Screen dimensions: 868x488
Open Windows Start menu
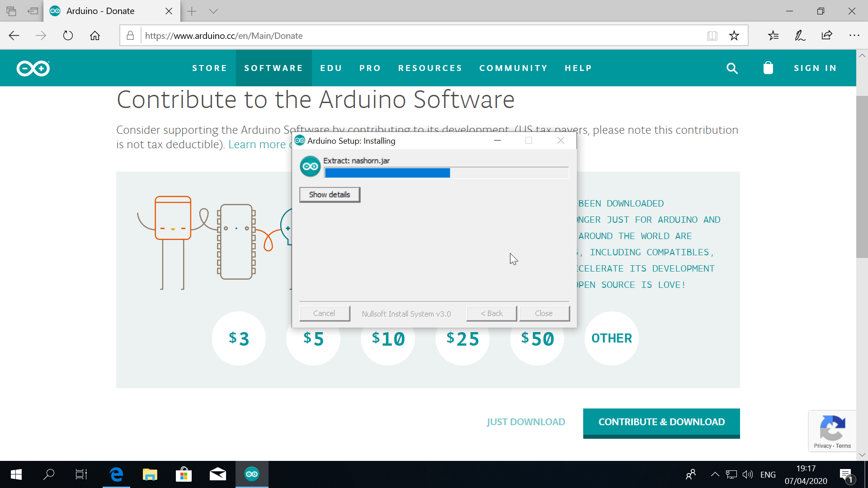pos(16,474)
